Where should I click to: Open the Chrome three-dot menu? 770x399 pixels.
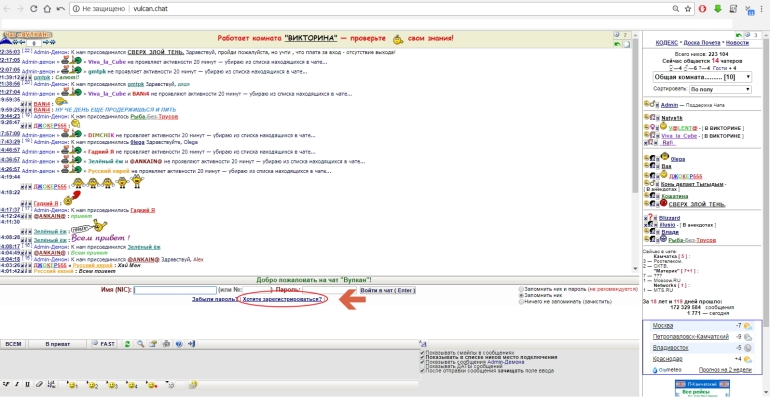762,9
